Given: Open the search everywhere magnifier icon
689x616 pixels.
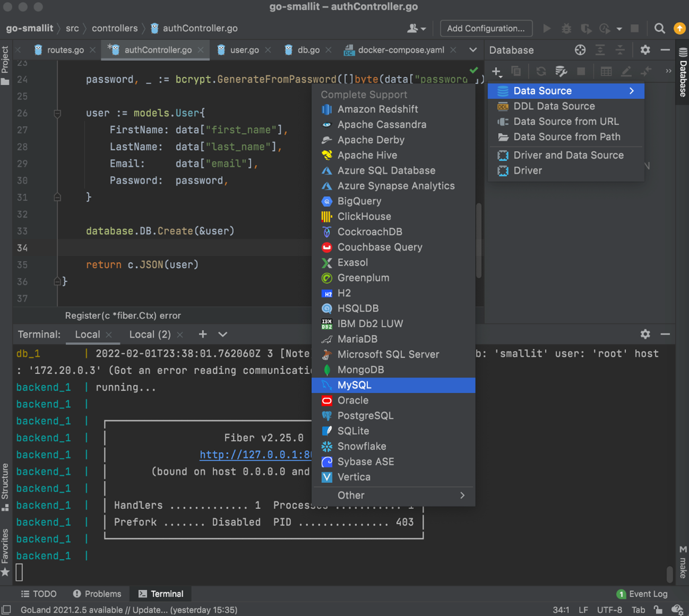Looking at the screenshot, I should (659, 29).
